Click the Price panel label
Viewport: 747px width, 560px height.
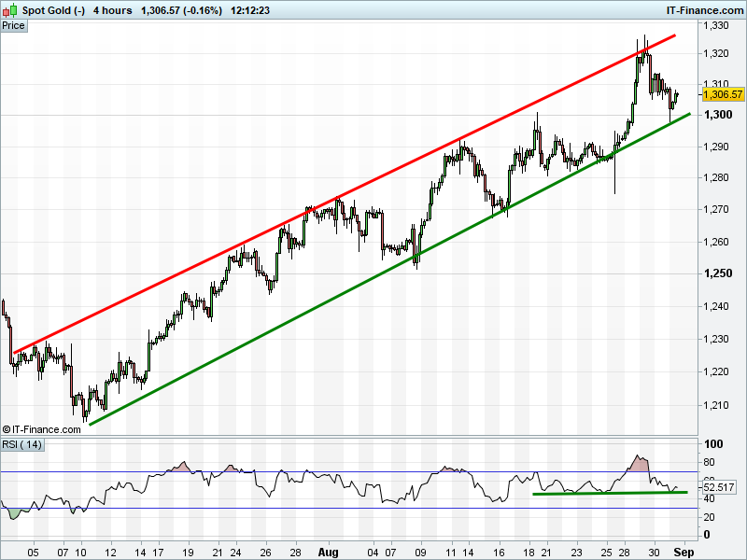pos(13,26)
